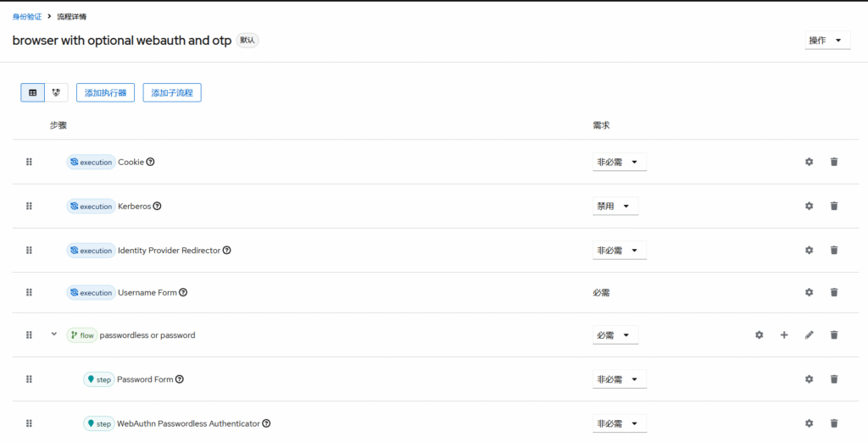Open the 操作 actions dropdown
Viewport: 868px width, 442px height.
click(826, 41)
